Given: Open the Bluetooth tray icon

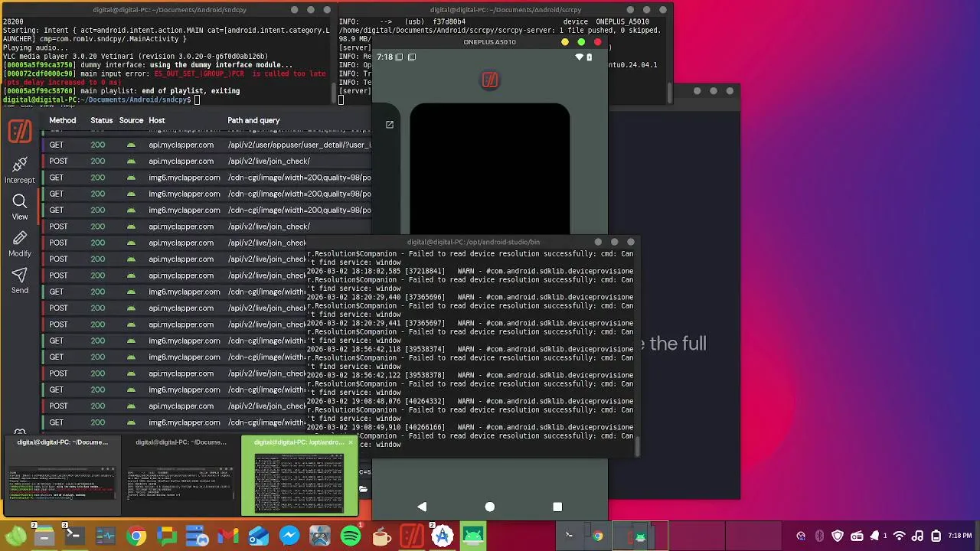Looking at the screenshot, I should coord(819,536).
